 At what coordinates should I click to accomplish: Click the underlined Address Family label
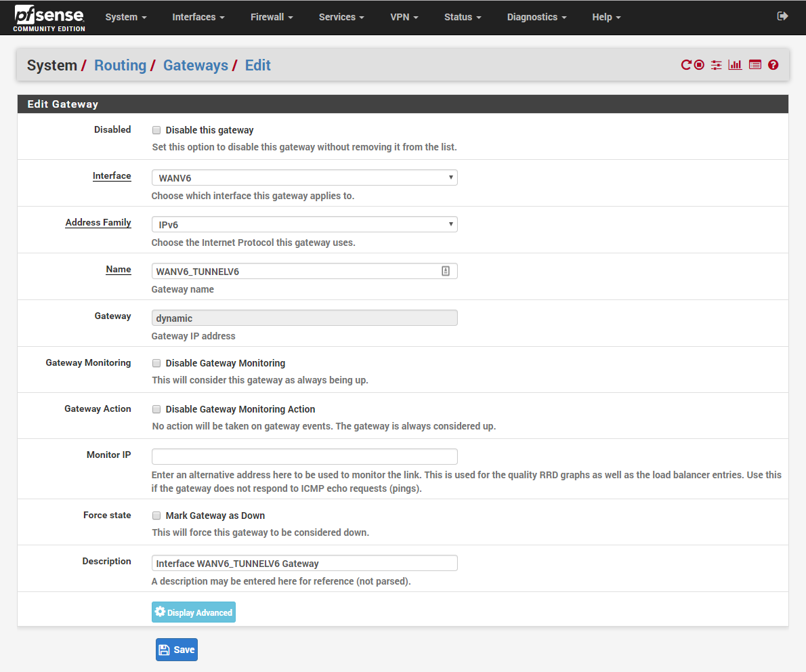click(x=98, y=223)
